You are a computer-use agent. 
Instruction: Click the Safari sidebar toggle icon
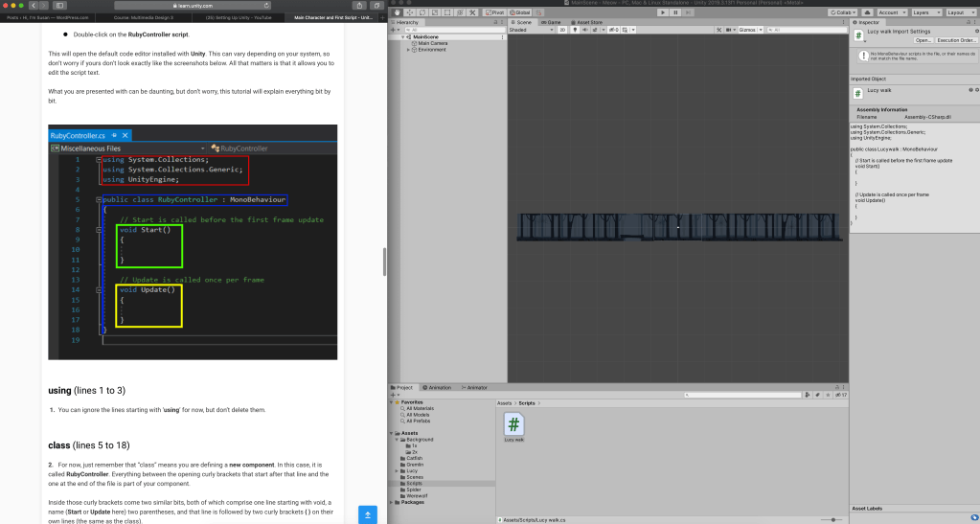58,6
